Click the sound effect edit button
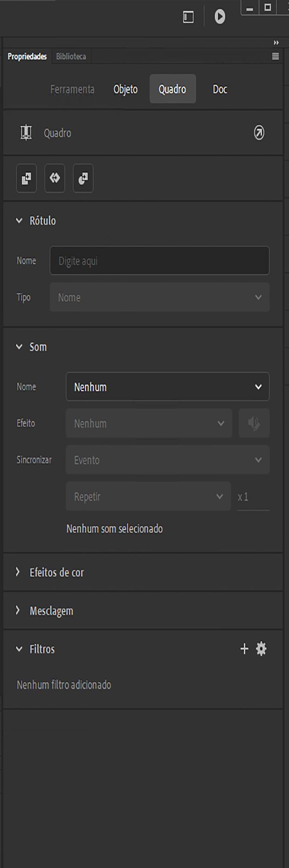 click(x=254, y=423)
